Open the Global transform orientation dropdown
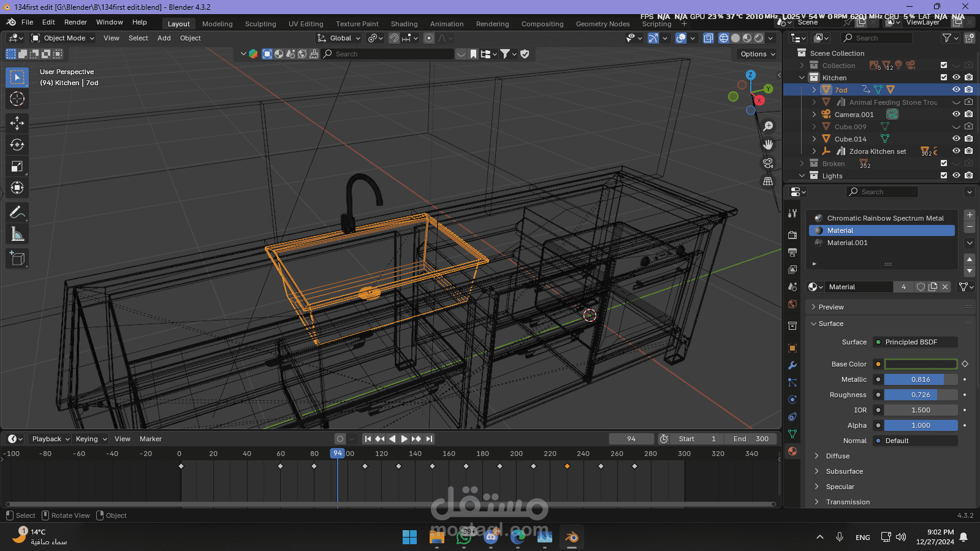The height and width of the screenshot is (551, 980). coord(339,38)
